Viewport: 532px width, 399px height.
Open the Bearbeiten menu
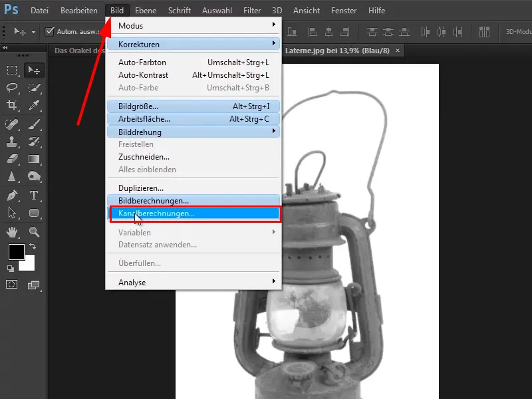[78, 11]
